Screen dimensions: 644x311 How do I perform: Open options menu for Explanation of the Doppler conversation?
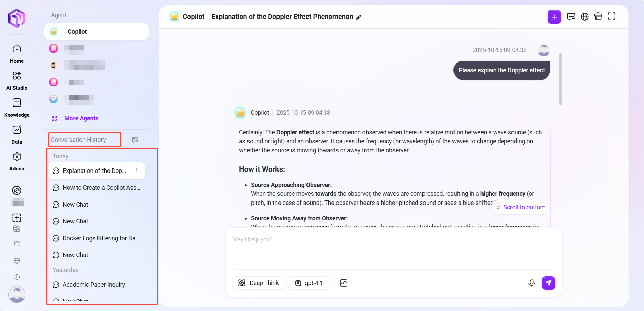pyautogui.click(x=136, y=171)
